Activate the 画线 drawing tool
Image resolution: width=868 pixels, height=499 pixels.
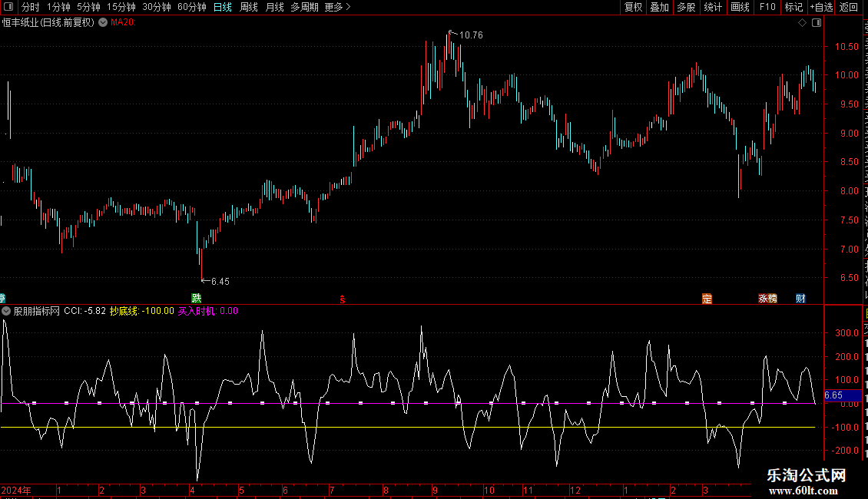coord(740,7)
